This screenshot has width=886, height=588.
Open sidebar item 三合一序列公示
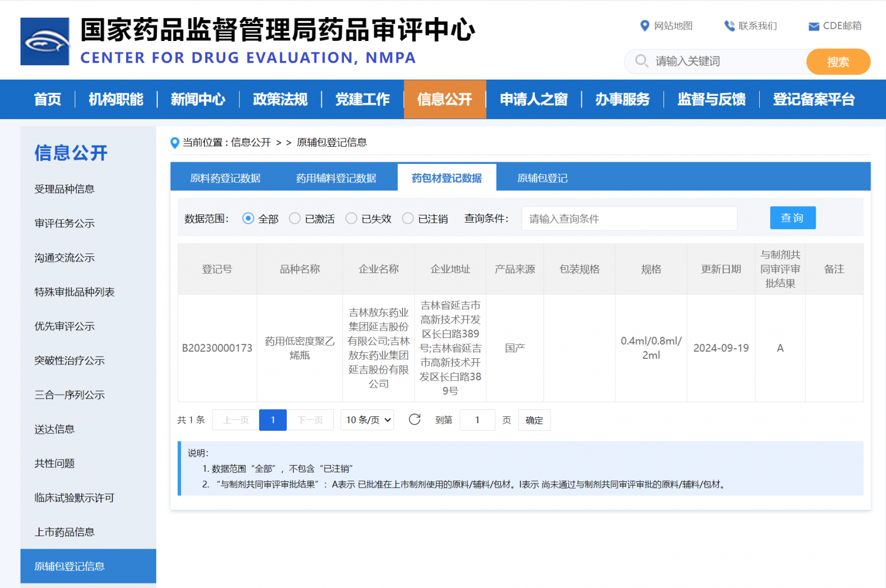tap(70, 395)
